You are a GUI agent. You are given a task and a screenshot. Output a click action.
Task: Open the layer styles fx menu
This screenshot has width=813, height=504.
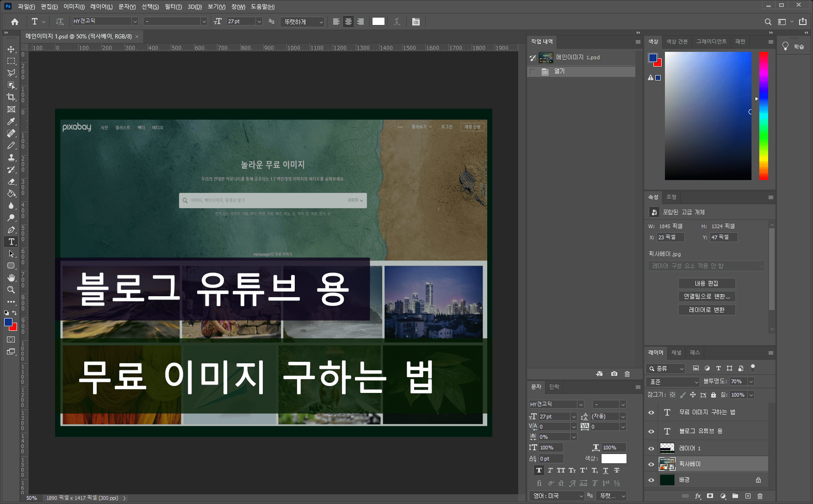pyautogui.click(x=698, y=496)
